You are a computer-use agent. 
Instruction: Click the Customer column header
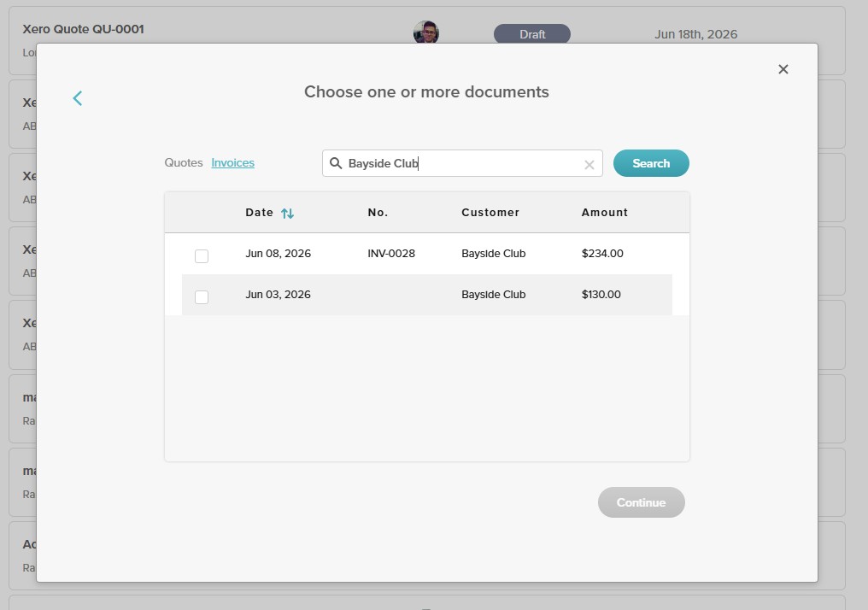coord(490,213)
